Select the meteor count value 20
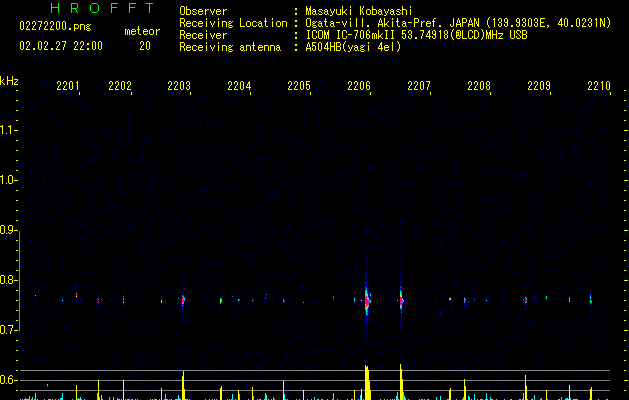The height and width of the screenshot is (400, 629). click(x=145, y=46)
